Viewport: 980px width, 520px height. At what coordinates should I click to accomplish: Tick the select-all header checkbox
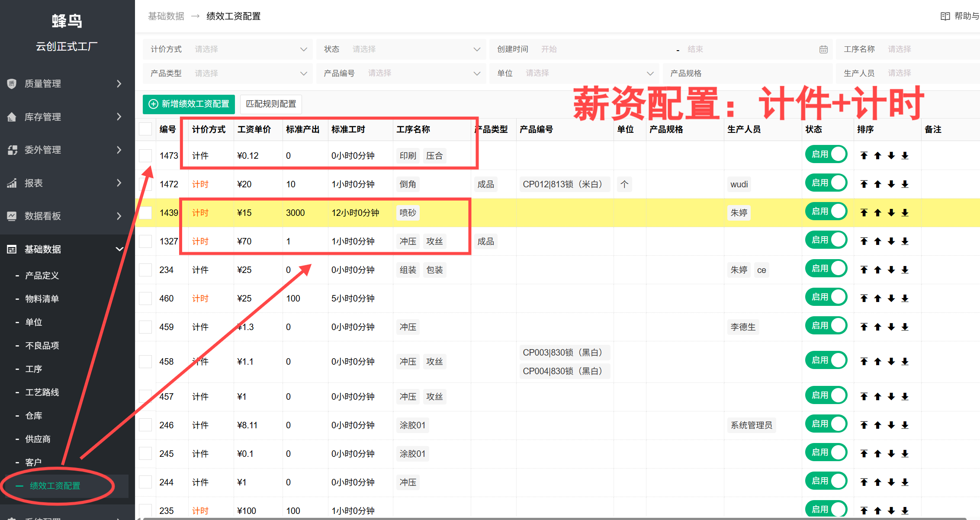click(x=145, y=129)
